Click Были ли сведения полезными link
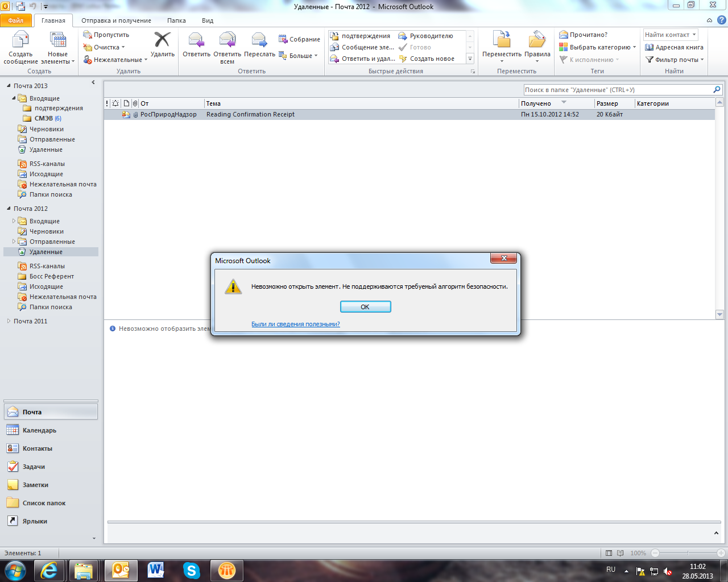 (296, 324)
